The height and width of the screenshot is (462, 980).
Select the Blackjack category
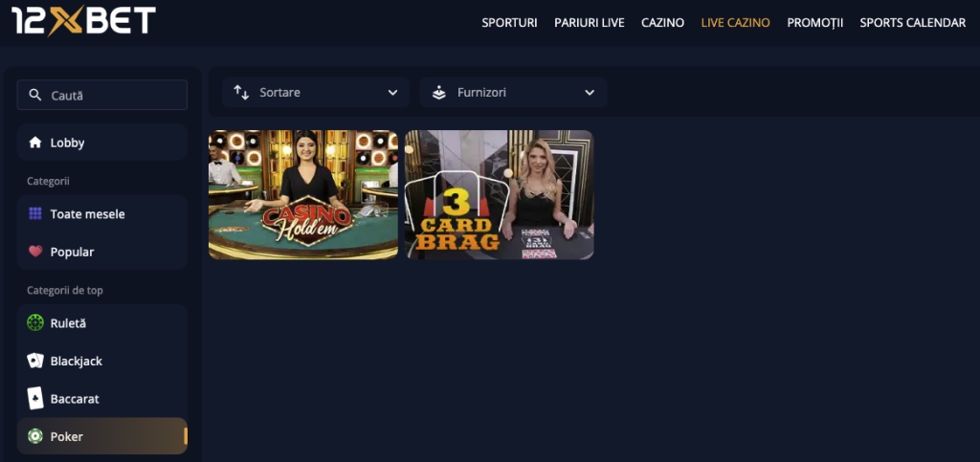pos(101,361)
